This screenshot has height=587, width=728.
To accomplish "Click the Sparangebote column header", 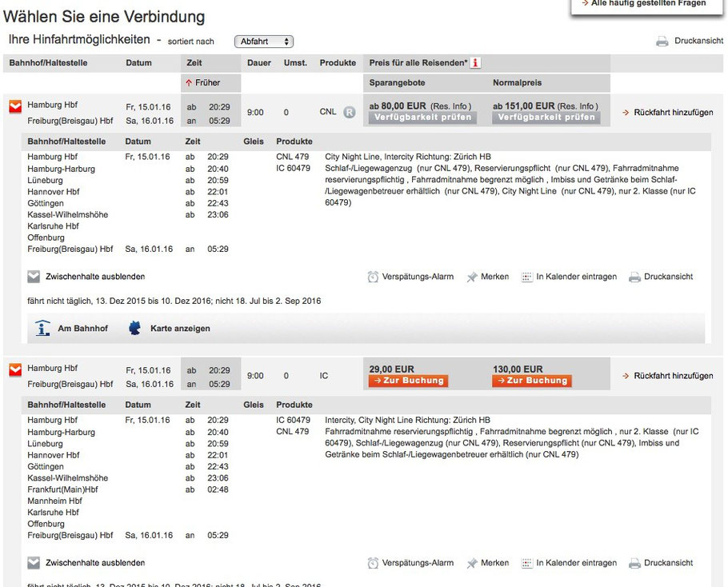I will [397, 82].
